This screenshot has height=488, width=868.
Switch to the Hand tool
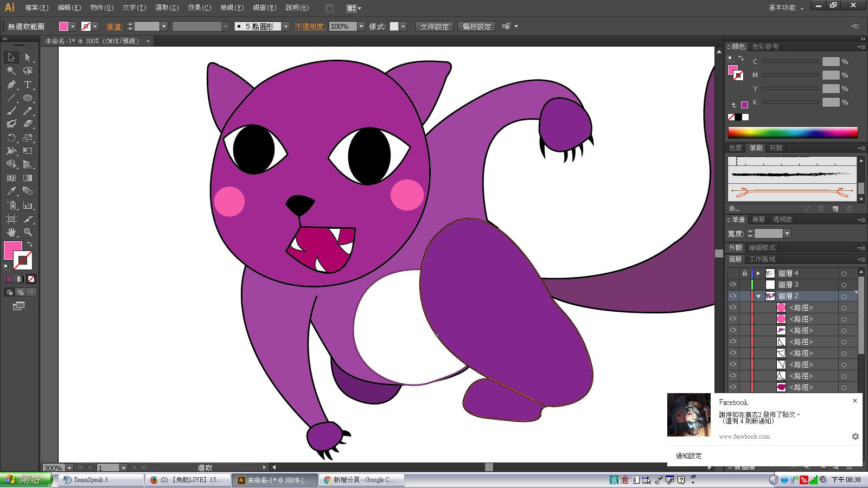(x=11, y=232)
